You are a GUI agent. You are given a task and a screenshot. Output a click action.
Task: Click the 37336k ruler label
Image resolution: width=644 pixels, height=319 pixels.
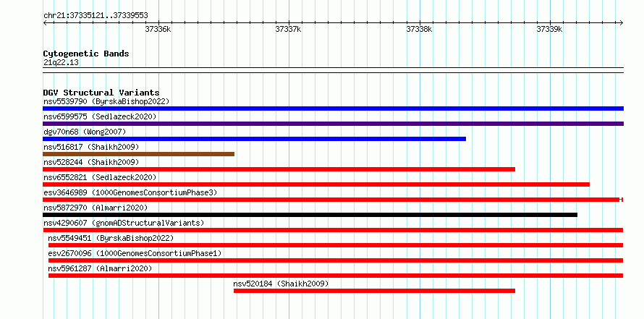[x=158, y=29]
